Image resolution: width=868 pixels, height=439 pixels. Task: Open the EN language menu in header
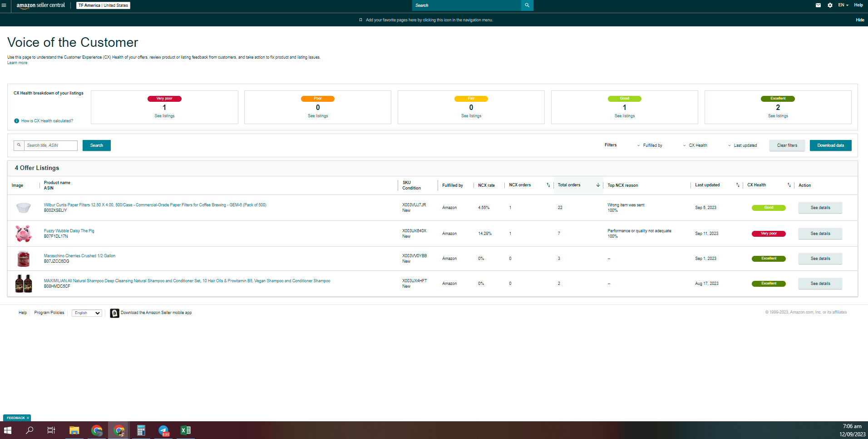(843, 5)
